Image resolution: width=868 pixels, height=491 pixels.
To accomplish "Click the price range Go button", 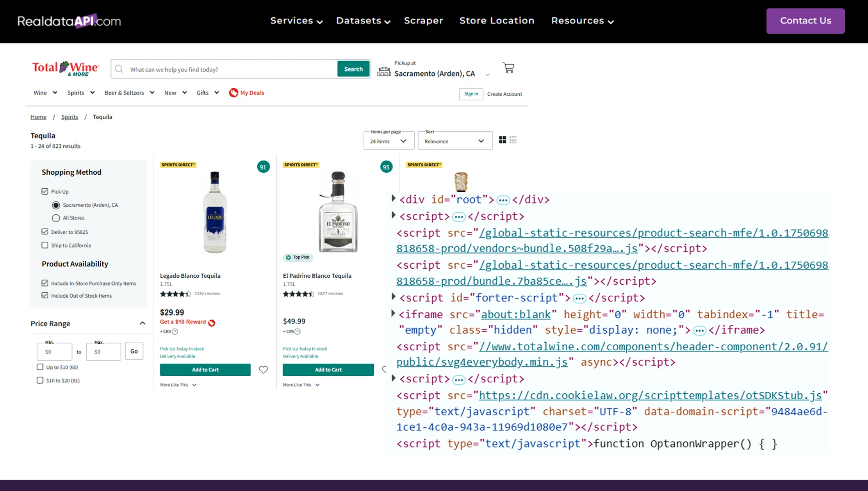I will click(x=134, y=351).
